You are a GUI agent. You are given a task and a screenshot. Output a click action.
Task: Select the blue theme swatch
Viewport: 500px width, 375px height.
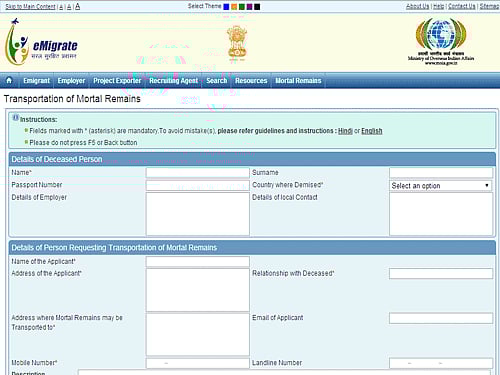click(226, 7)
